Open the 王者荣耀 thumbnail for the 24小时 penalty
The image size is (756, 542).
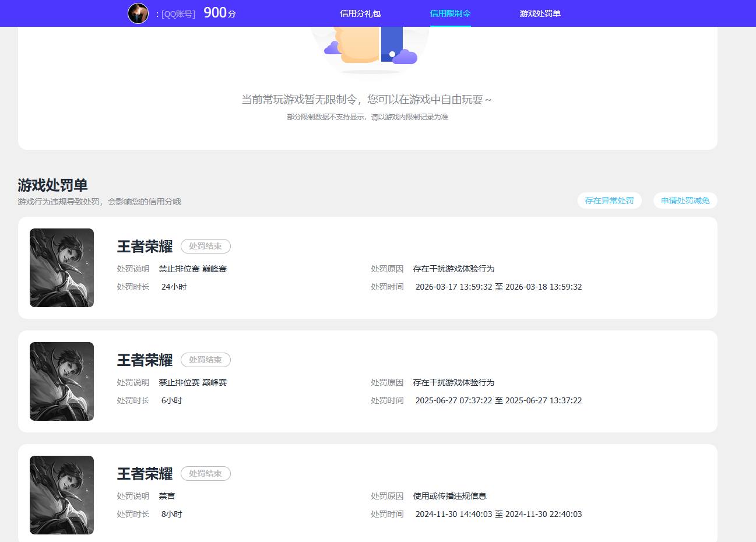click(62, 268)
